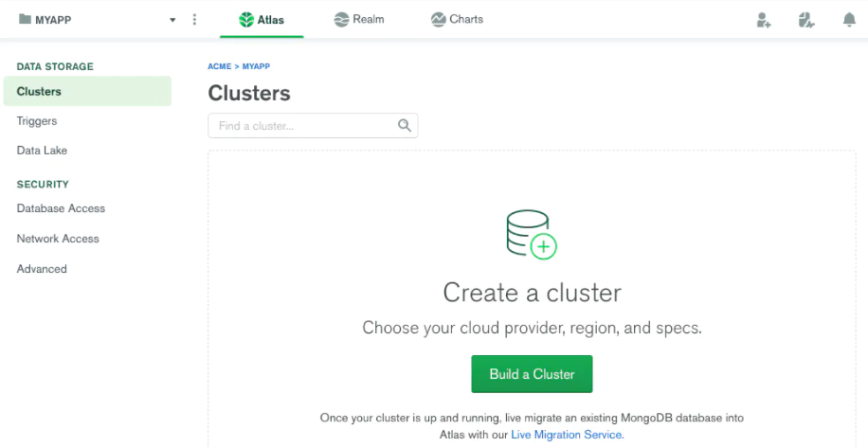The height and width of the screenshot is (447, 868).
Task: Click the MYAPP breadcrumb link
Action: click(256, 66)
